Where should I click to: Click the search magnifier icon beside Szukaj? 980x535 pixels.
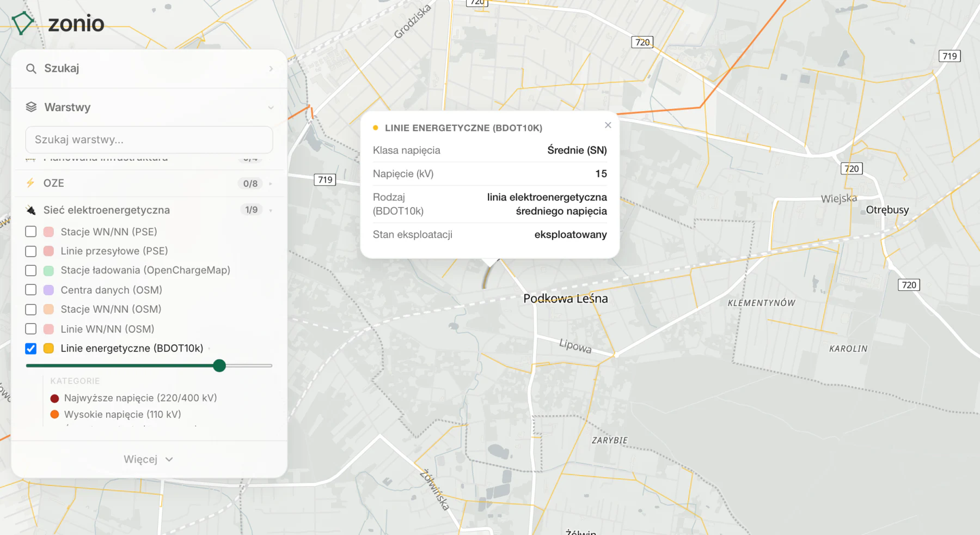pos(31,69)
